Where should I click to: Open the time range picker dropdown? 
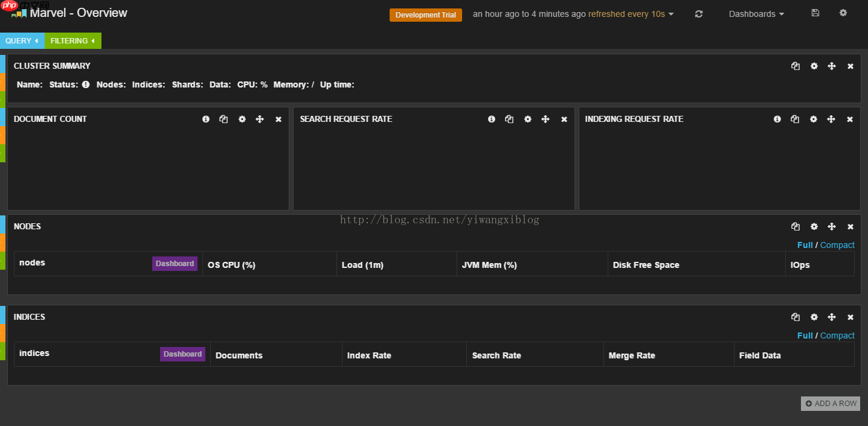click(573, 14)
